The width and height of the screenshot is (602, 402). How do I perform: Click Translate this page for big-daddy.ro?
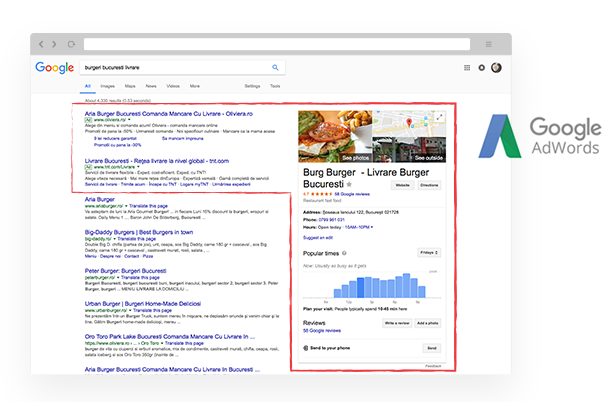click(136, 239)
